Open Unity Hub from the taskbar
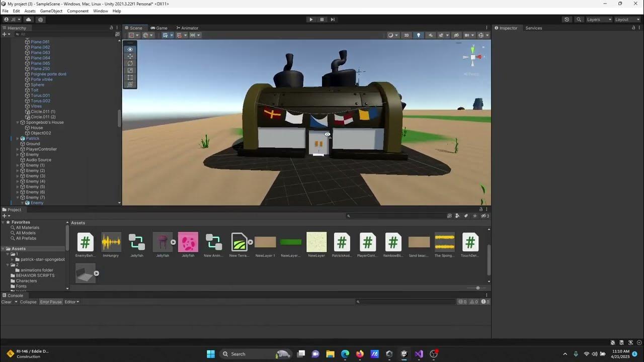Viewport: 644px width, 362px height. [389, 354]
